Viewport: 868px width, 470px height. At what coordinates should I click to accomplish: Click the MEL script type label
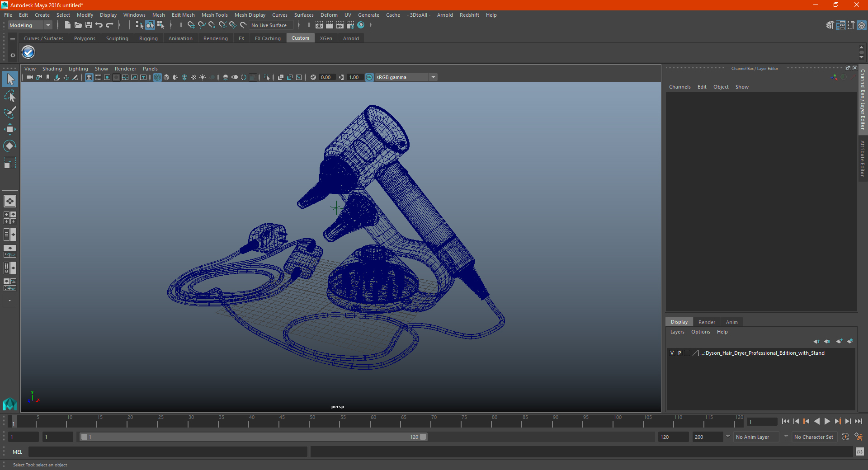(x=18, y=452)
